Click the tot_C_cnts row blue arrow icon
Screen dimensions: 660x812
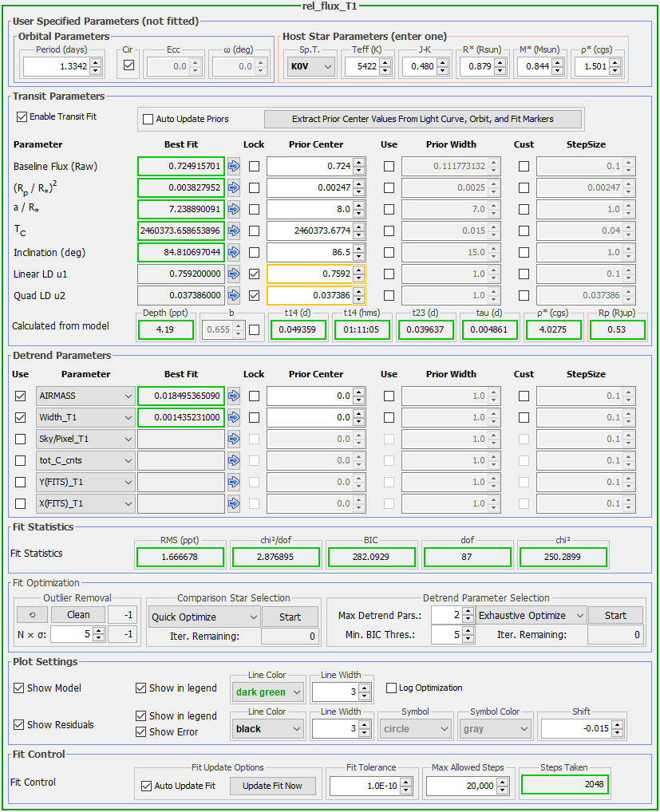pos(234,460)
